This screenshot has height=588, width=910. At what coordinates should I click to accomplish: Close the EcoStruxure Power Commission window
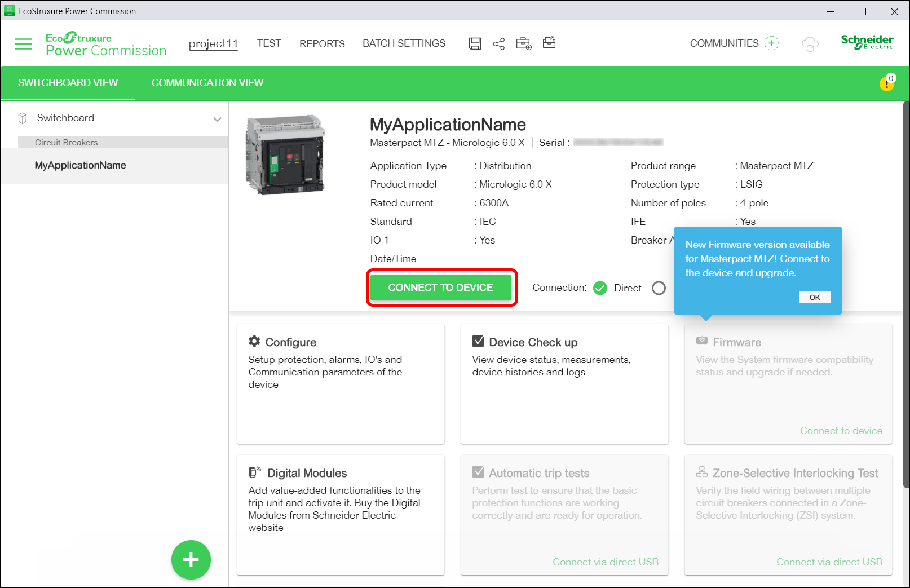click(894, 11)
